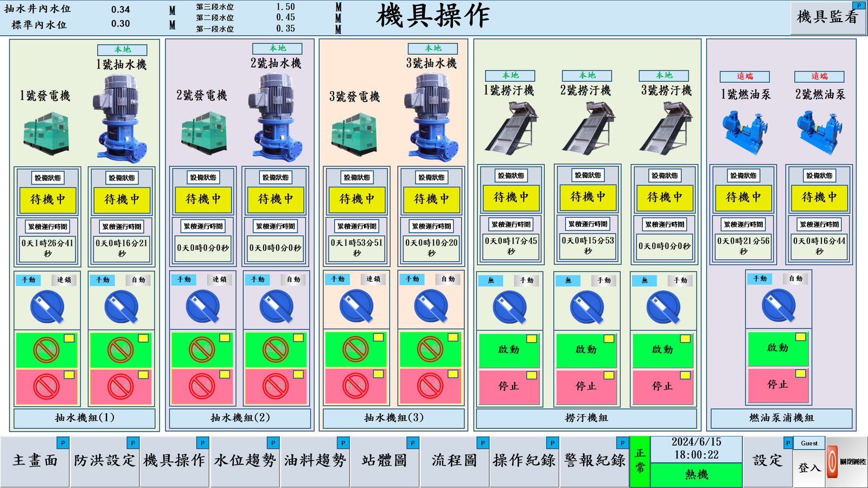Click the 2號發電機 generator image

pos(204,132)
